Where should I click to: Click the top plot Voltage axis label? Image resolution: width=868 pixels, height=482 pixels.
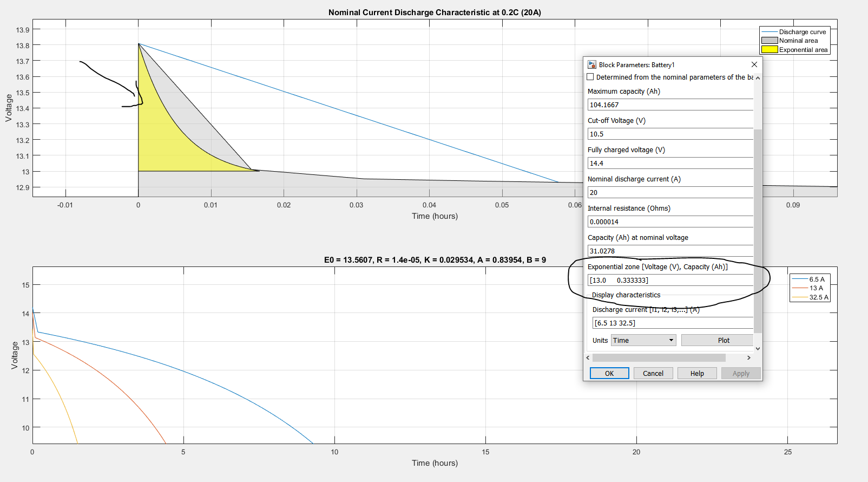point(9,108)
